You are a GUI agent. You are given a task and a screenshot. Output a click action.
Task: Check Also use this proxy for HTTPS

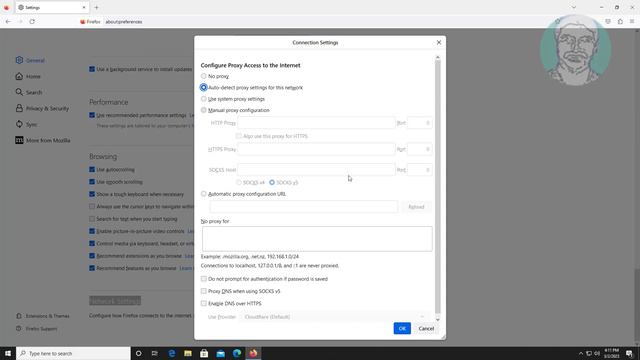[x=239, y=136]
